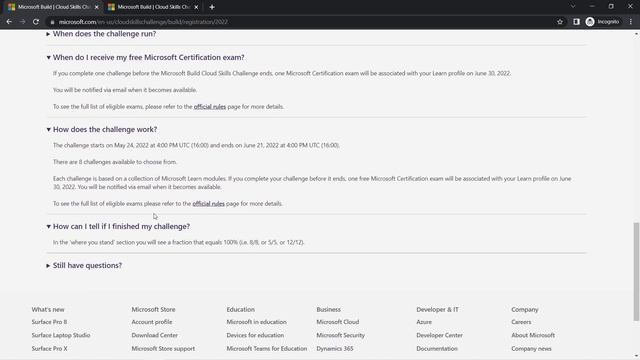This screenshot has height=360, width=640.
Task: Minimize the browser window
Action: click(x=592, y=7)
